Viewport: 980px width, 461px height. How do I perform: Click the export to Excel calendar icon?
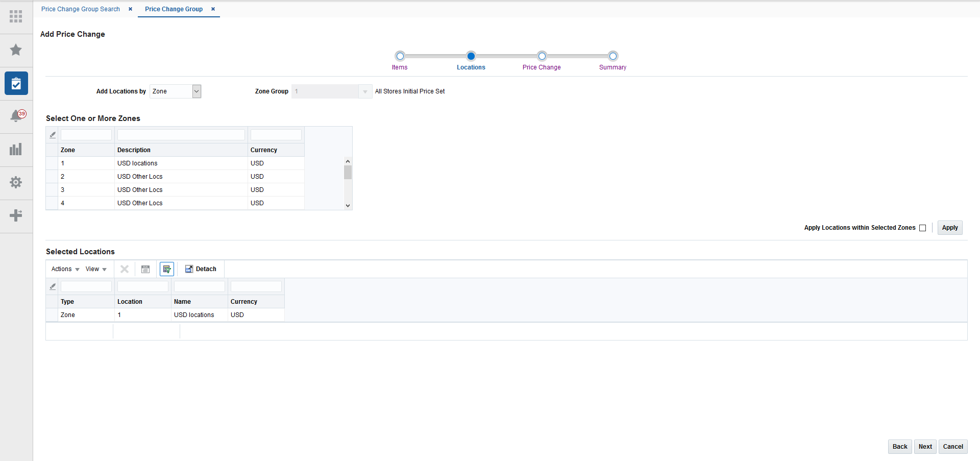tap(145, 269)
